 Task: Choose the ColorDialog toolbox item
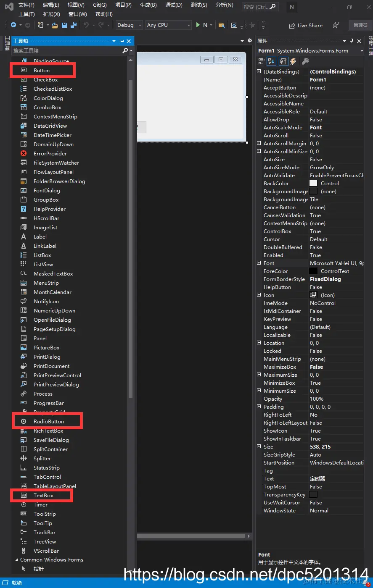48,98
